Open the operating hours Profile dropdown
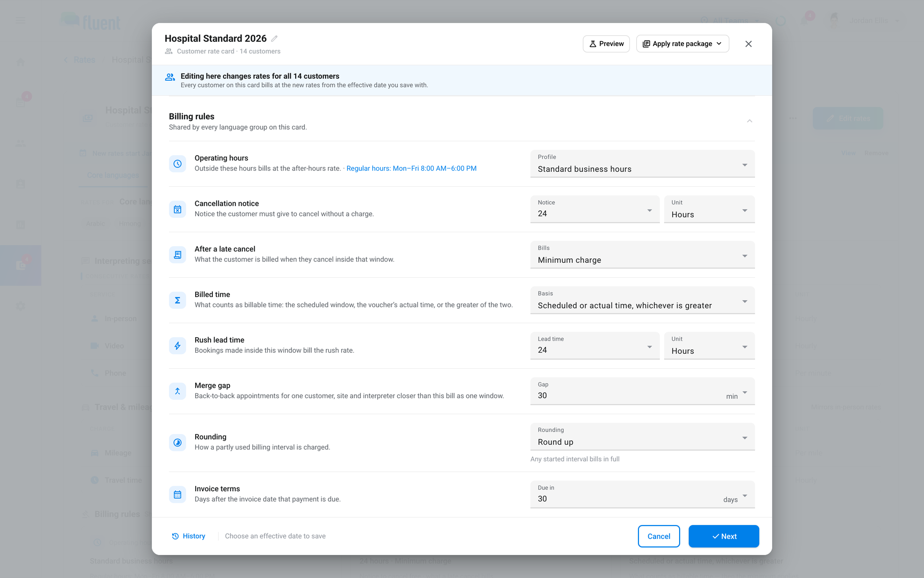 pyautogui.click(x=643, y=164)
